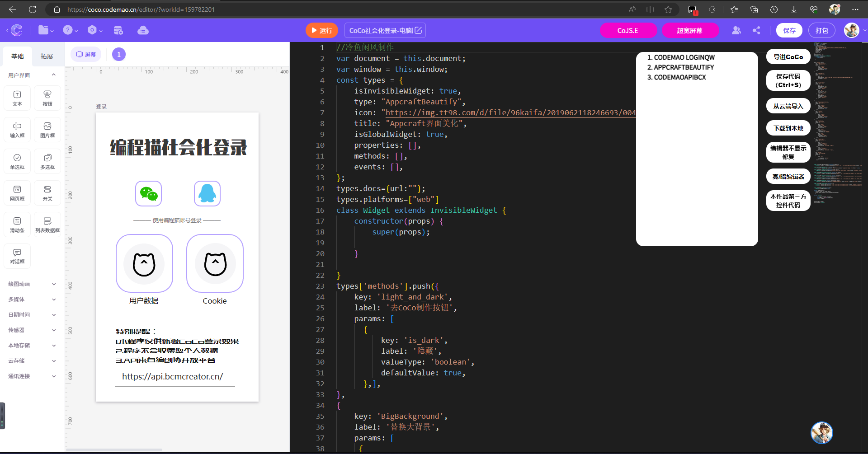Open the browser downloads icon
The height and width of the screenshot is (454, 868).
(x=794, y=9)
